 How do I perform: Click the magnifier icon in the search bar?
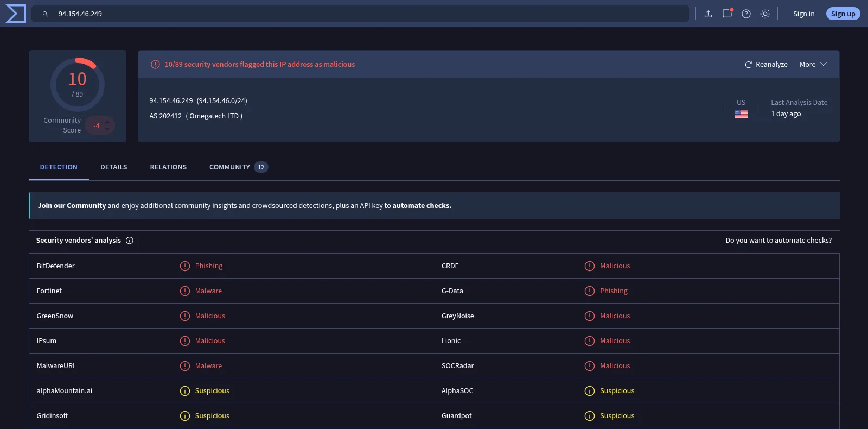(46, 14)
